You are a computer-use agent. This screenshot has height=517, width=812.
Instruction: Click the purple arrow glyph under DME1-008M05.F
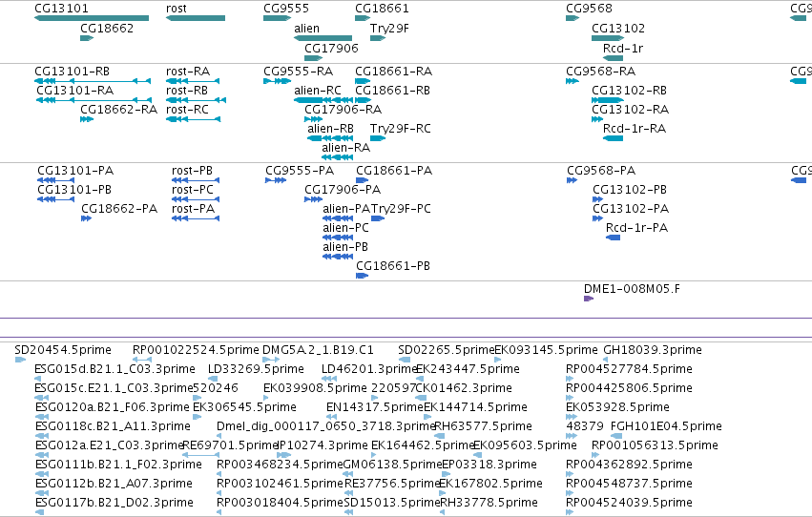(589, 299)
